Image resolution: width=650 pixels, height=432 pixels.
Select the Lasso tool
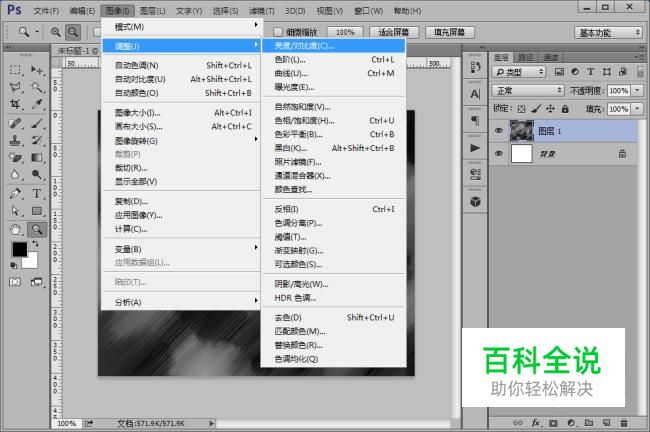(x=15, y=87)
